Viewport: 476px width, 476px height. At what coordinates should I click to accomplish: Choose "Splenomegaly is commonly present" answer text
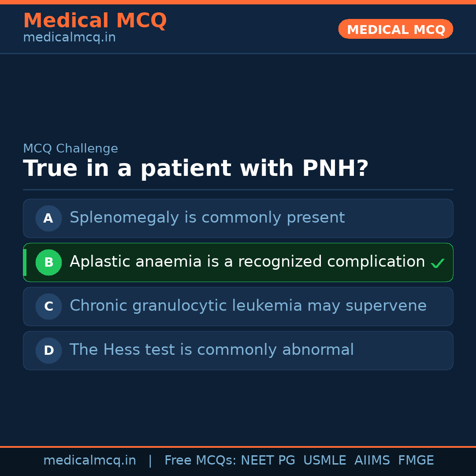point(207,218)
